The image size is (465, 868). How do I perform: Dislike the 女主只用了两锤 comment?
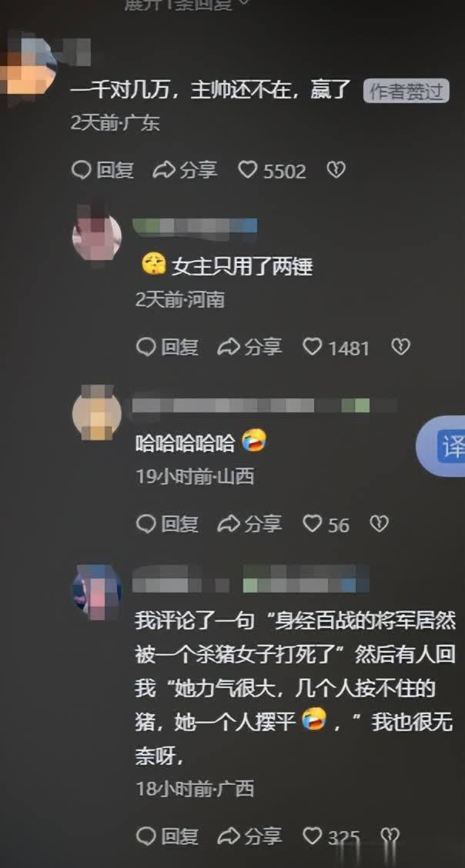click(x=400, y=347)
